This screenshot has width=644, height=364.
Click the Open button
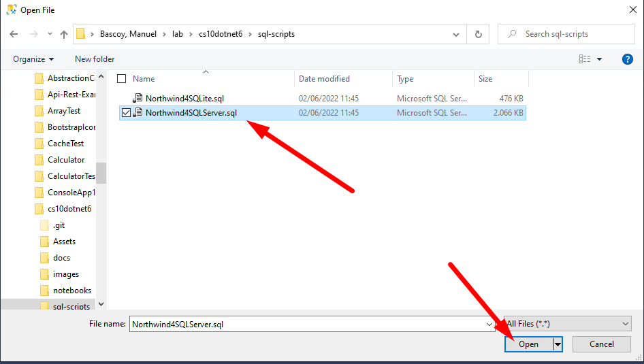pos(528,344)
